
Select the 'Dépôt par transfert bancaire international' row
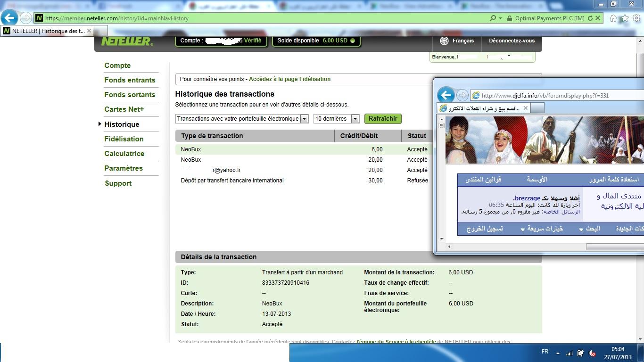[304, 181]
